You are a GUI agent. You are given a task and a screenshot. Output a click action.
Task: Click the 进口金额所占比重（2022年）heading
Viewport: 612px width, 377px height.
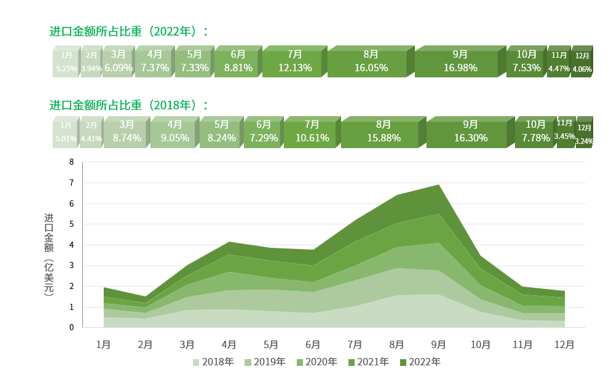point(128,31)
